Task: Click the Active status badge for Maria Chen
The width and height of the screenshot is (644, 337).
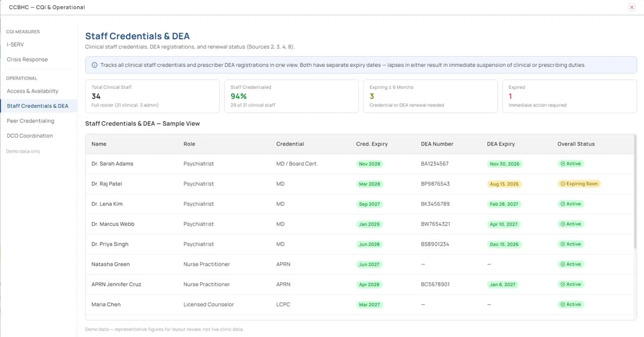Action: click(x=571, y=305)
